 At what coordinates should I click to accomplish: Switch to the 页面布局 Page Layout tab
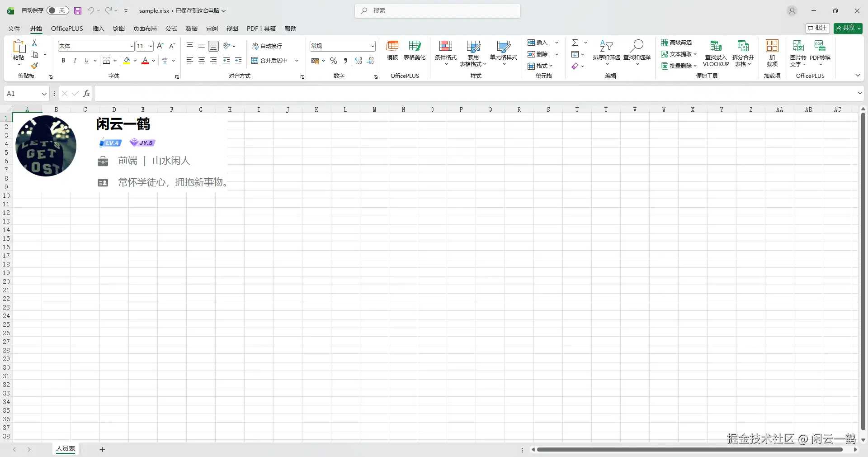tap(145, 29)
